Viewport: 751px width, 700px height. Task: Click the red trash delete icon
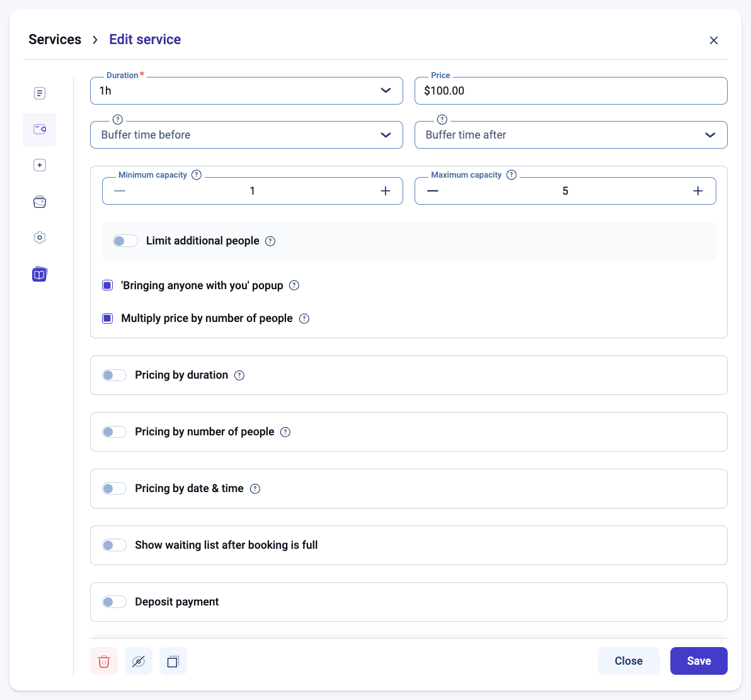104,662
